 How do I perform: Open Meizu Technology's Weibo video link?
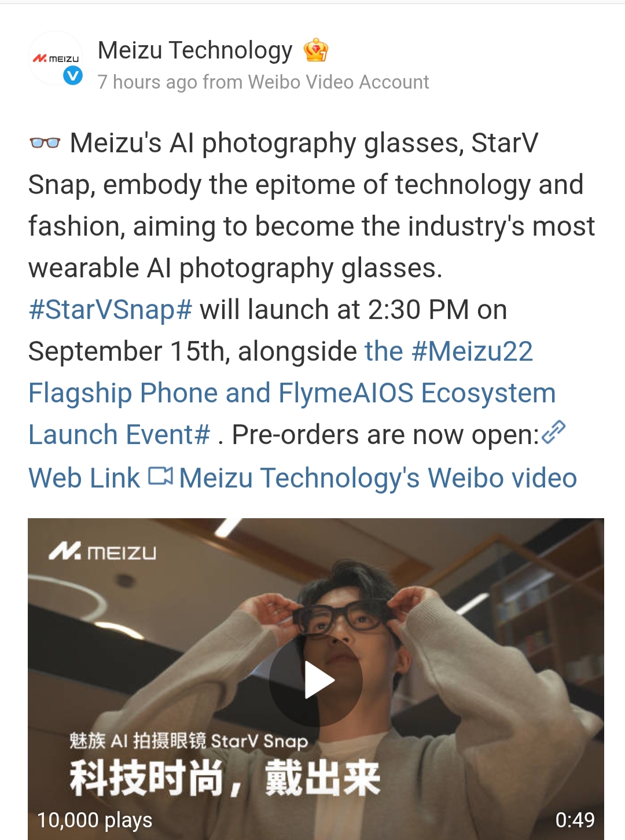point(378,478)
